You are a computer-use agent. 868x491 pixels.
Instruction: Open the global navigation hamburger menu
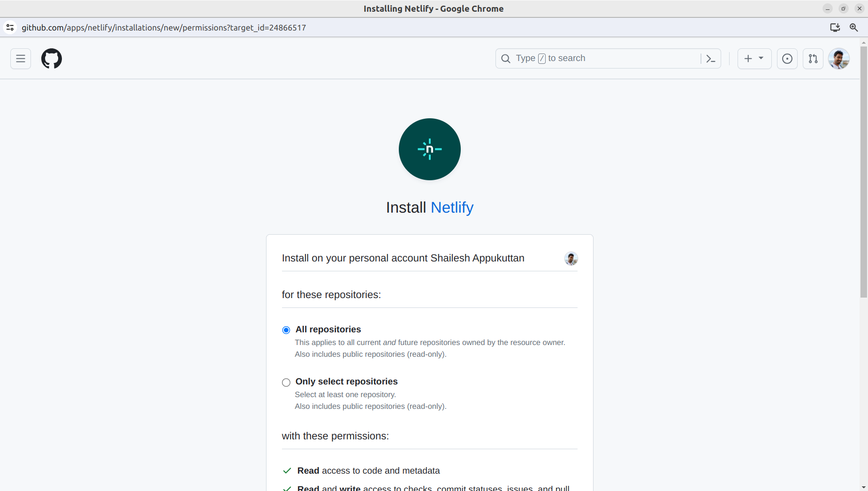(20, 58)
